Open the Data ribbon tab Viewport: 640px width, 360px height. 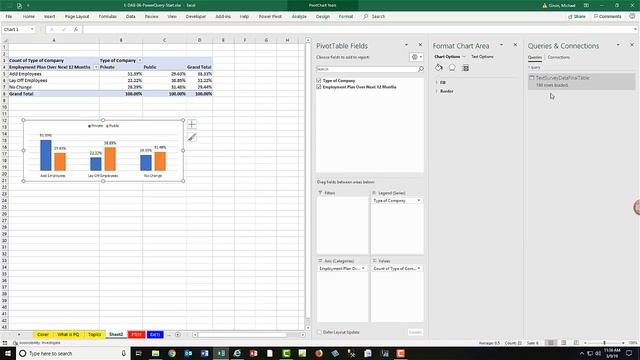pyautogui.click(x=131, y=17)
